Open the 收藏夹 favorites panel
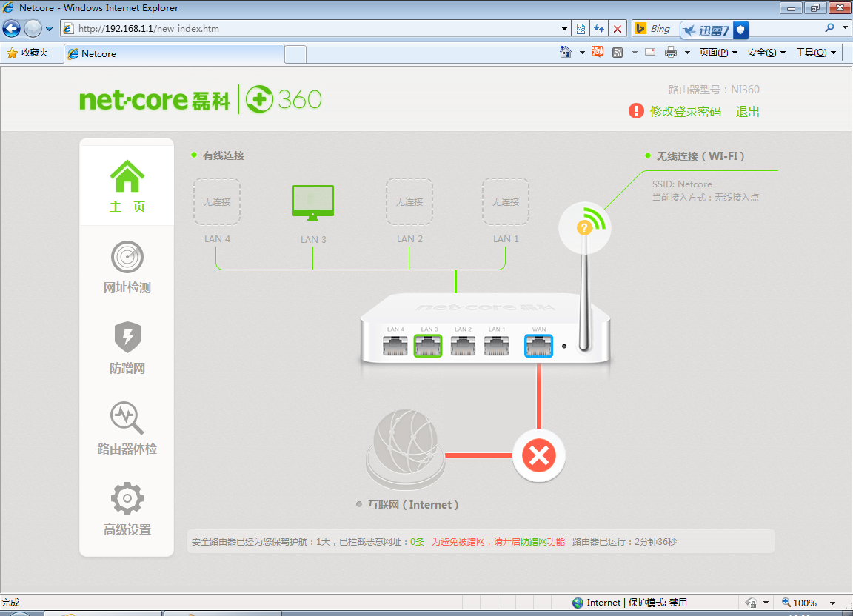Viewport: 853px width, 616px height. (x=27, y=53)
